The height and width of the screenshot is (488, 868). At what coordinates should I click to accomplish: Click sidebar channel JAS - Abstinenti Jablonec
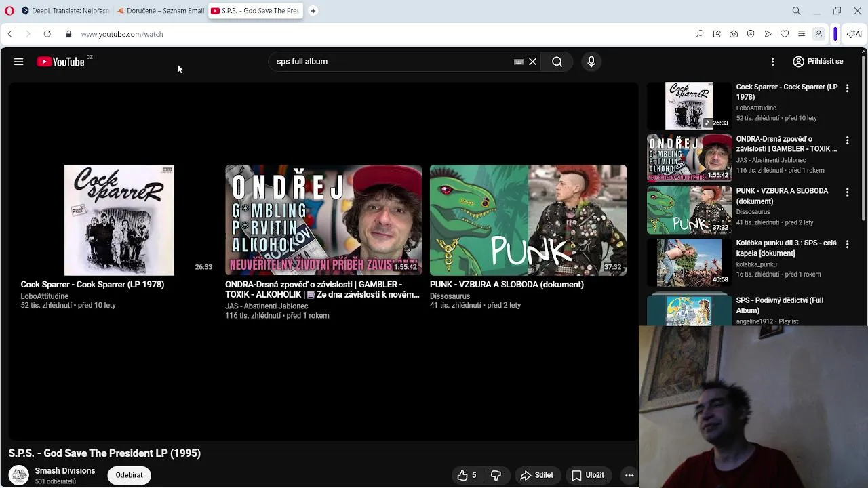pyautogui.click(x=771, y=160)
